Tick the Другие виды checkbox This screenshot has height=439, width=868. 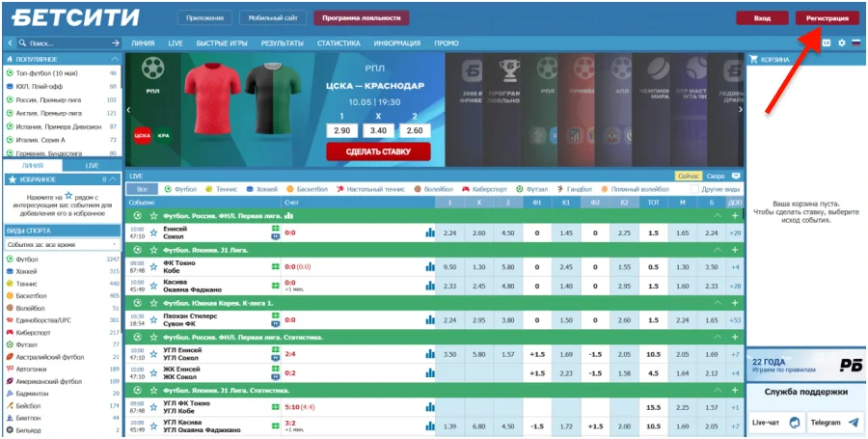[x=694, y=189]
